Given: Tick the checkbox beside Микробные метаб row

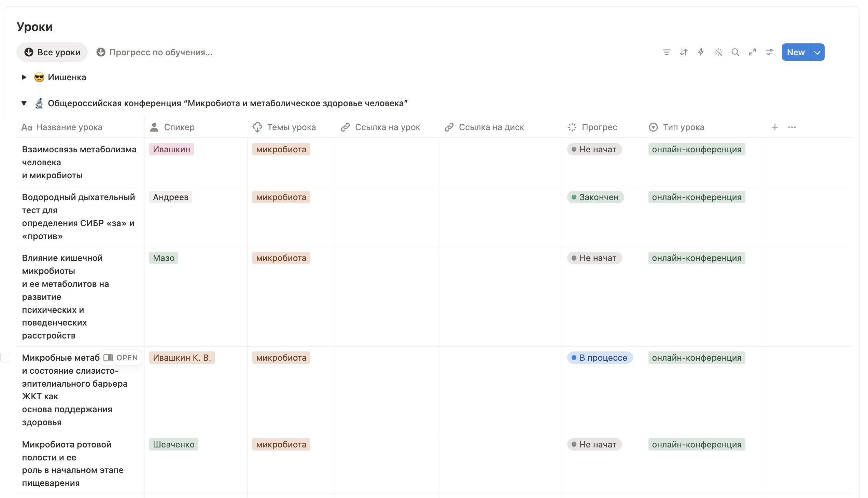Looking at the screenshot, I should click(5, 358).
